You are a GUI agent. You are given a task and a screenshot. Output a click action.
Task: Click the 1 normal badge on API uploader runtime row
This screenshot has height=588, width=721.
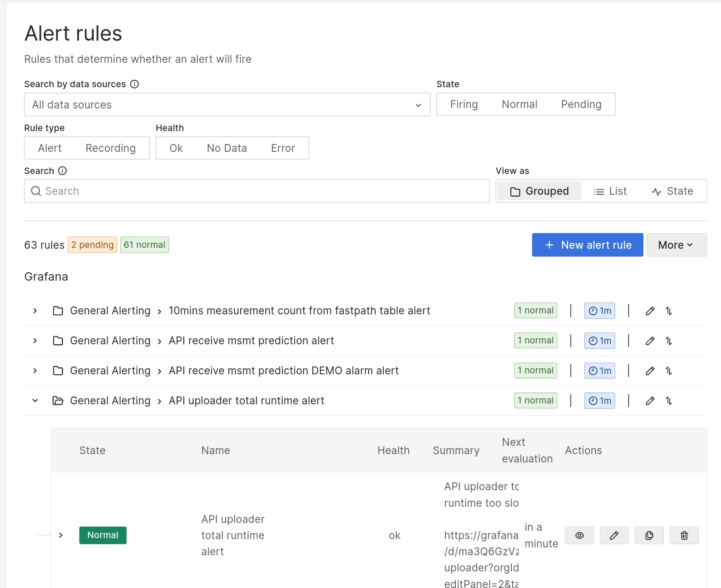point(536,401)
